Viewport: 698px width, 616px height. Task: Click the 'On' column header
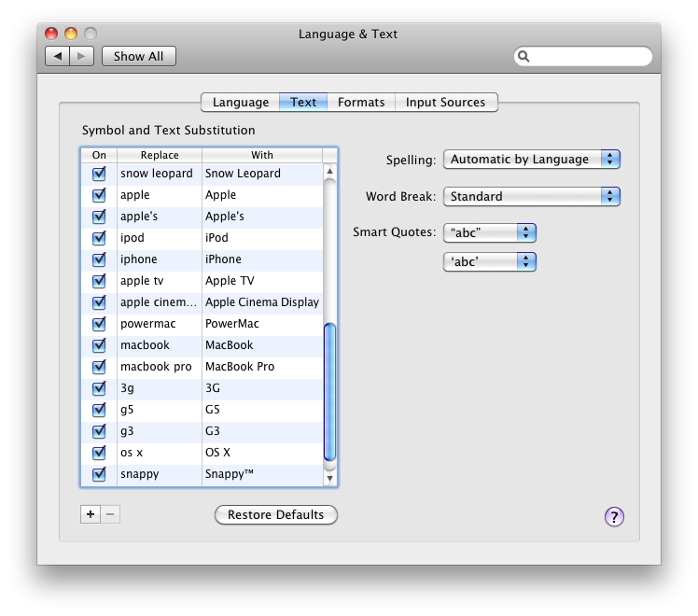[99, 155]
